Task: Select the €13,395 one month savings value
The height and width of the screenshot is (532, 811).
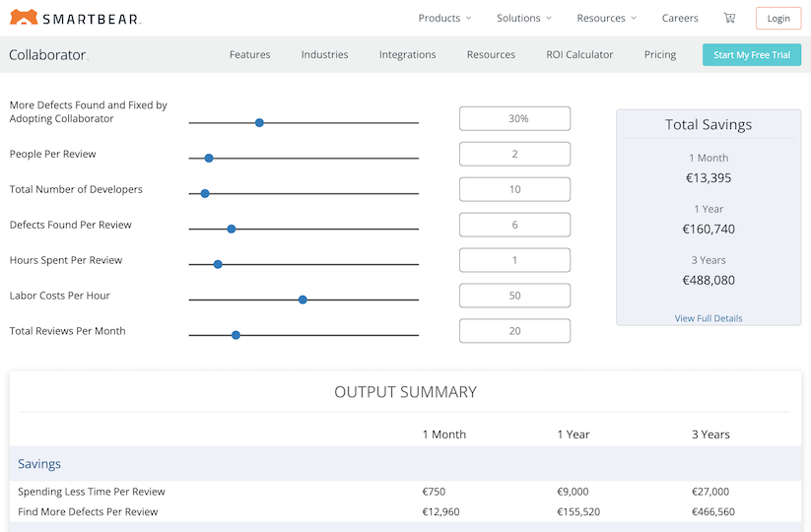Action: pos(709,178)
